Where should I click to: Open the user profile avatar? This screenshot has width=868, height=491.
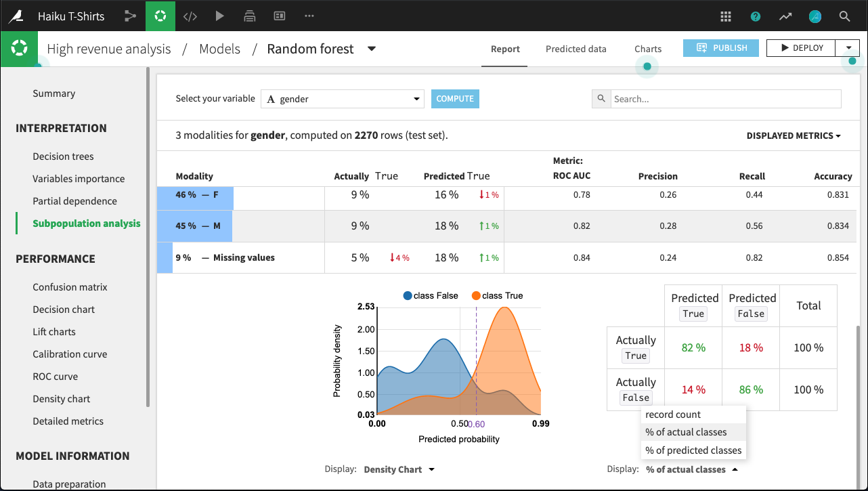tap(815, 16)
